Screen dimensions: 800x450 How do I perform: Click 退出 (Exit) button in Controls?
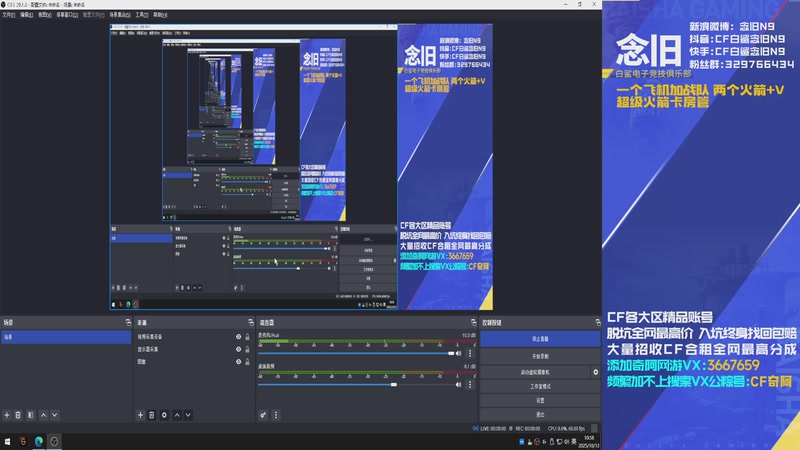pos(540,414)
